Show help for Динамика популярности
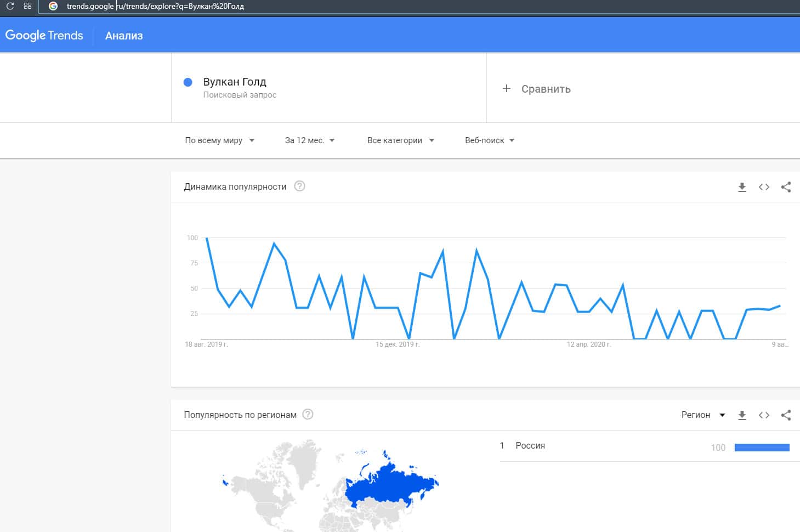This screenshot has height=532, width=800. [x=299, y=186]
